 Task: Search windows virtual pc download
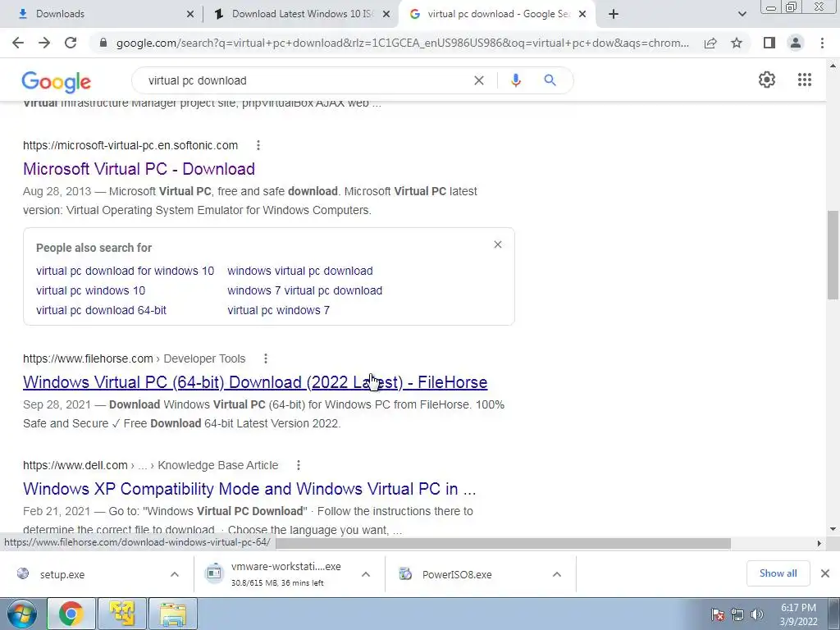coord(300,271)
